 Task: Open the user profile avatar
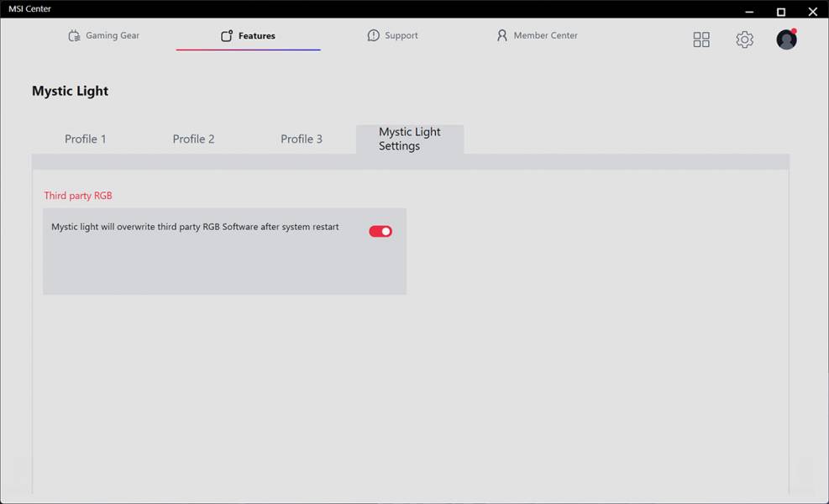pyautogui.click(x=786, y=39)
